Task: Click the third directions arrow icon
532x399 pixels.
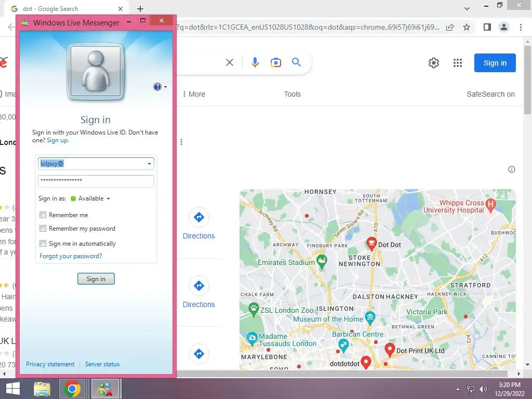Action: tap(199, 354)
